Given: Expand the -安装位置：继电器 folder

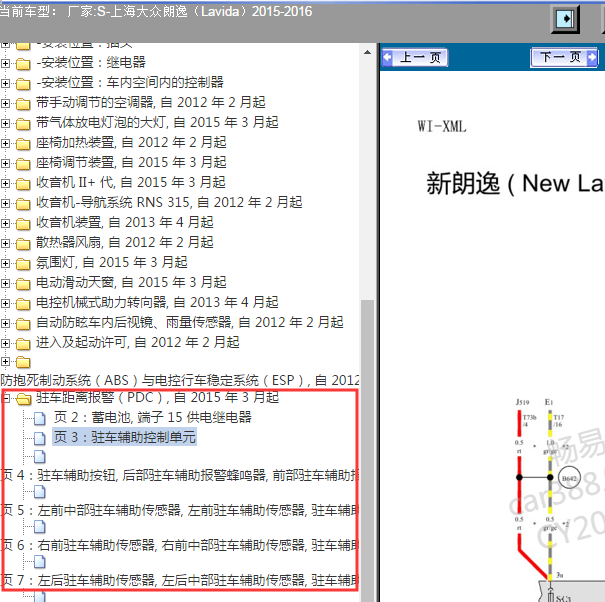Looking at the screenshot, I should [x=5, y=63].
